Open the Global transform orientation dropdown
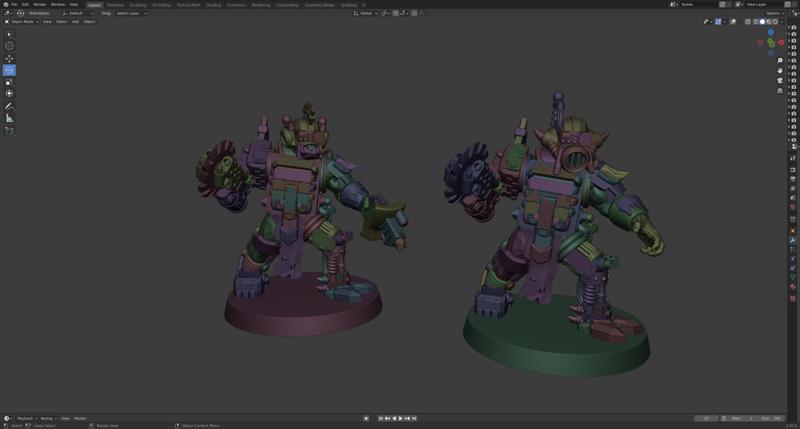The height and width of the screenshot is (429, 800). coord(364,13)
